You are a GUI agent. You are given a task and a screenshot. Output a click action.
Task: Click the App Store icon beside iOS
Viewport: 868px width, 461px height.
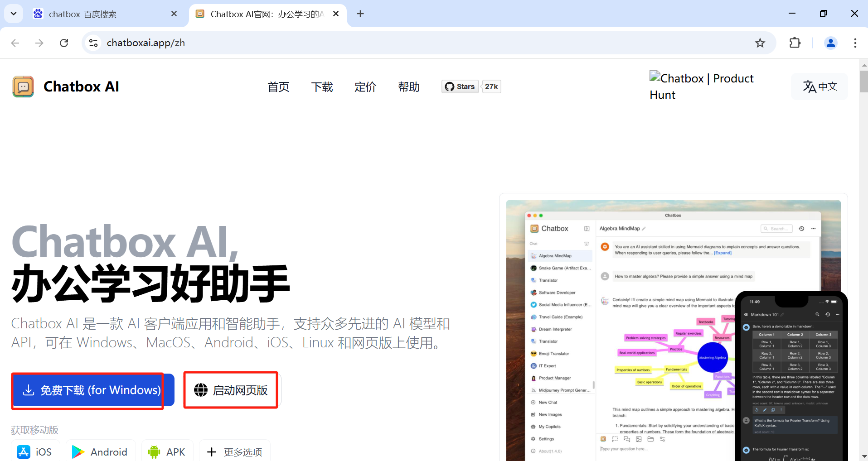(x=24, y=451)
